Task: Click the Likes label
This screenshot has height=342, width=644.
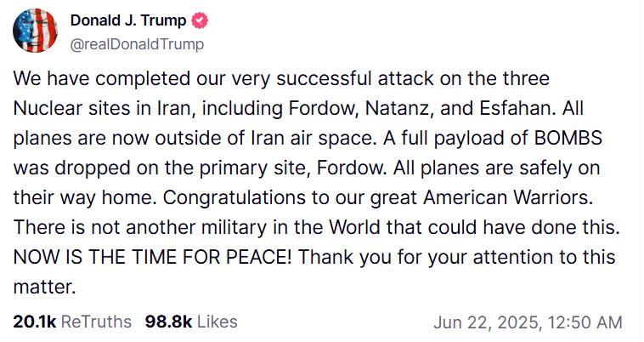Action: point(217,322)
